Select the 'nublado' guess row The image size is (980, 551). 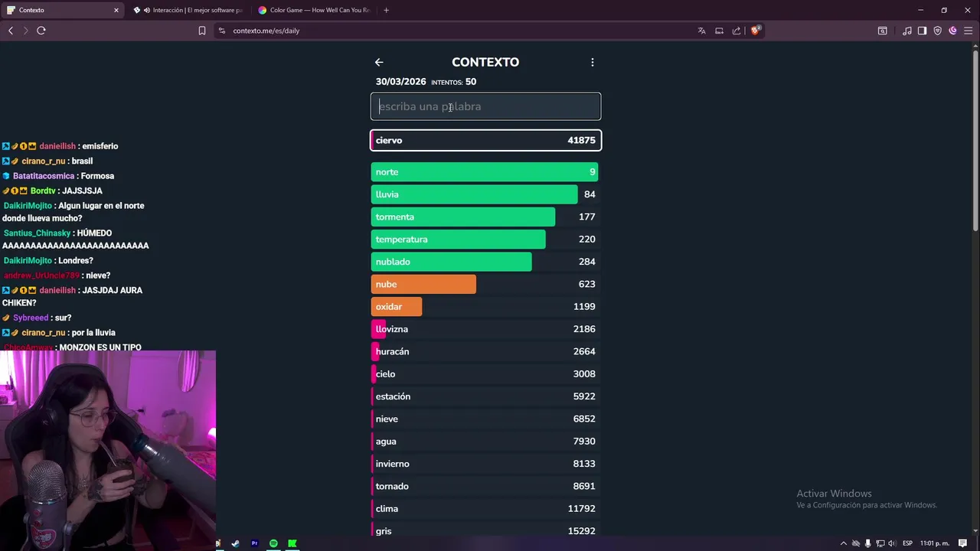[x=485, y=262]
